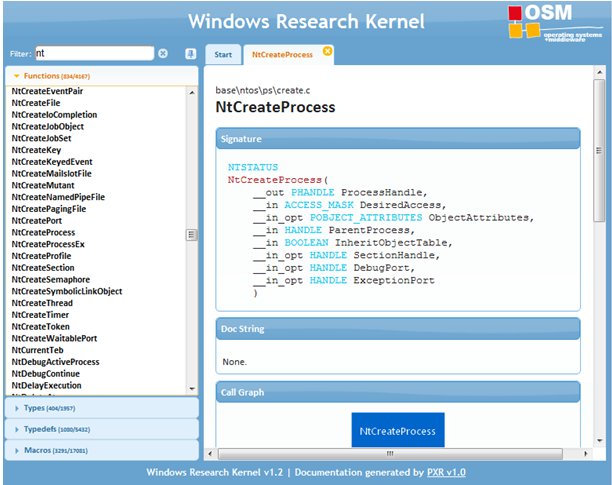Open NtCreateFile in the function list
The height and width of the screenshot is (485, 612).
(36, 103)
